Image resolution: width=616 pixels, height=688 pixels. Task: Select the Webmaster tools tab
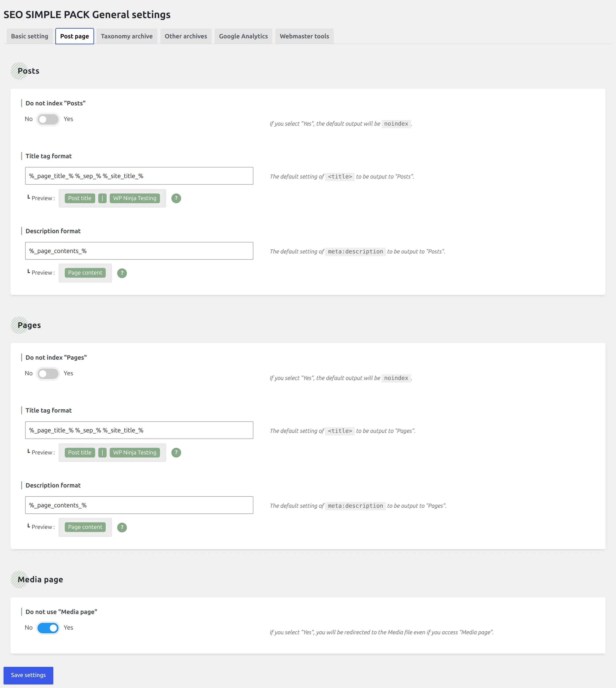point(304,36)
